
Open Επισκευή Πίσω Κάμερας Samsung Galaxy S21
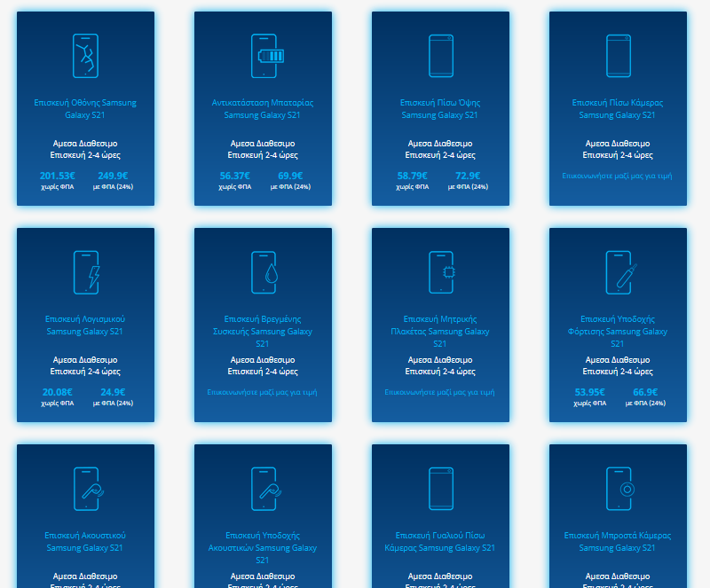click(618, 108)
